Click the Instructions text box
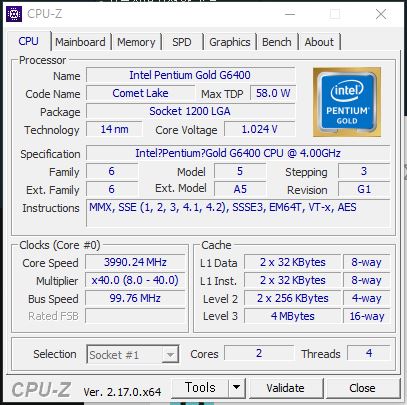Image resolution: width=407 pixels, height=405 pixels. point(238,213)
